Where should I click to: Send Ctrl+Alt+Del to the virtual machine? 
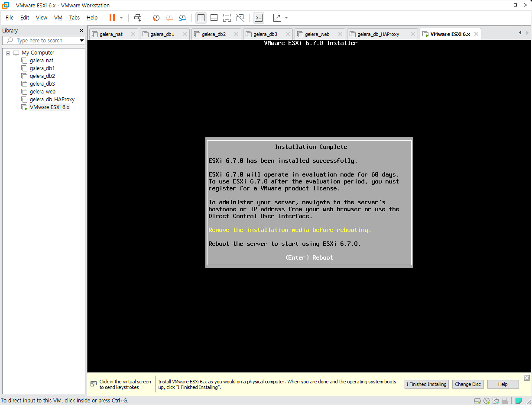click(138, 18)
